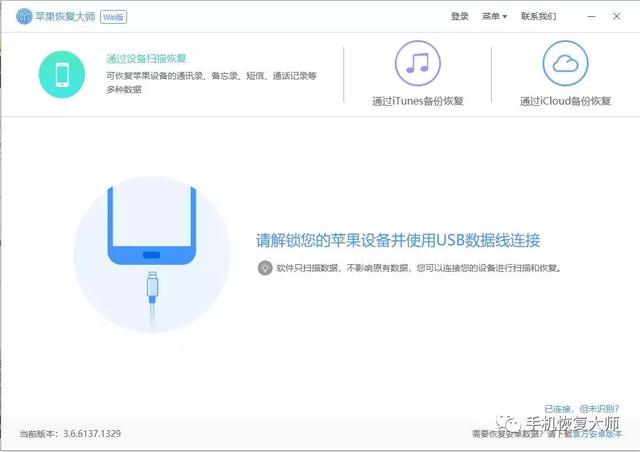Open 联系我们 contact option

pyautogui.click(x=538, y=16)
